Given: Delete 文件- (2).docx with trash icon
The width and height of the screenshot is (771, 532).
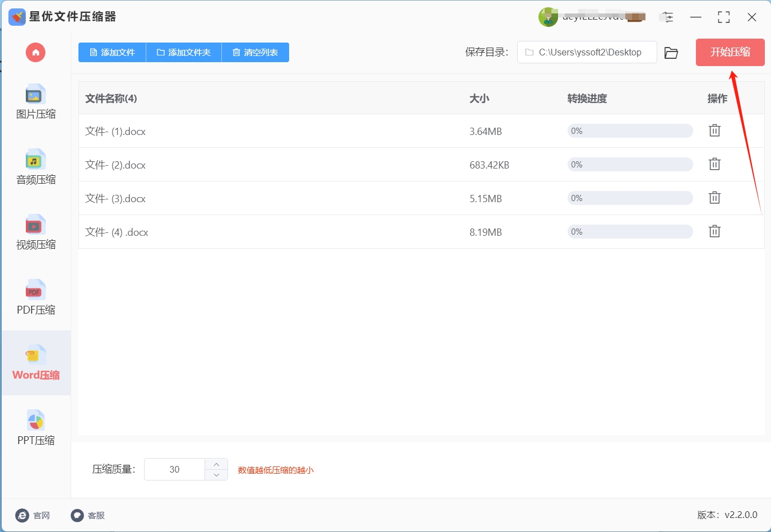Looking at the screenshot, I should [x=714, y=164].
